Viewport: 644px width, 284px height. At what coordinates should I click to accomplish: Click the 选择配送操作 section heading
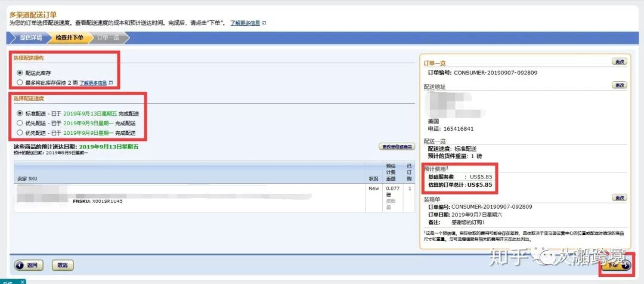click(x=29, y=58)
